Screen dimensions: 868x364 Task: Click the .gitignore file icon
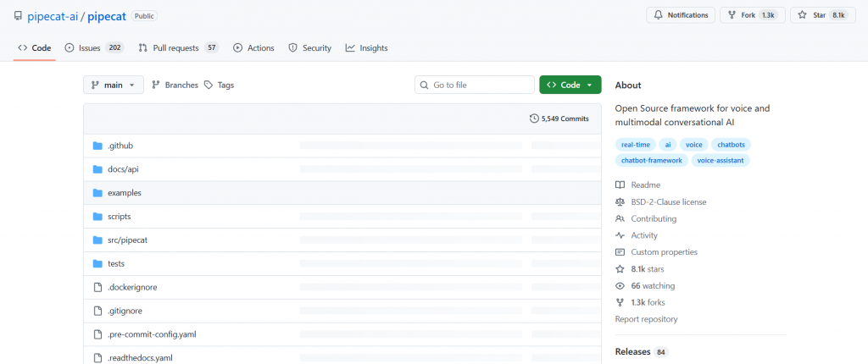click(x=98, y=311)
